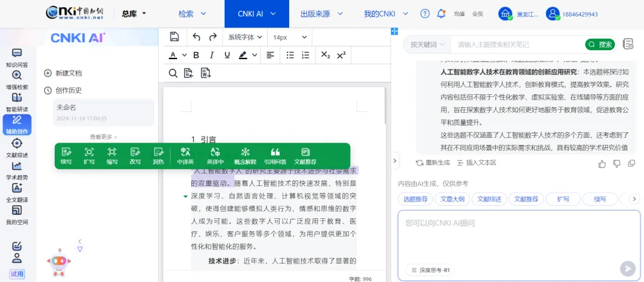Click the save document icon
This screenshot has width=644, height=282.
coord(175,37)
